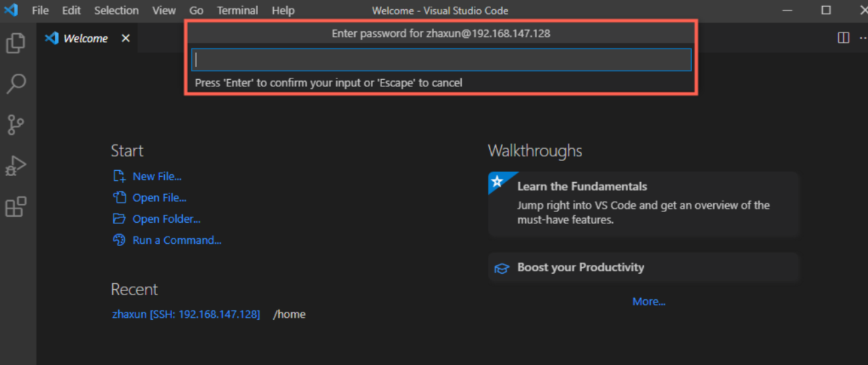The width and height of the screenshot is (868, 365).
Task: Open the Explorer view in activity bar
Action: click(15, 43)
